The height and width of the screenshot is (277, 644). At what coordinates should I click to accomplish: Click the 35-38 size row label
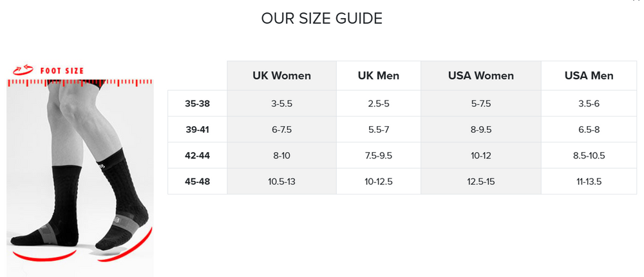(x=197, y=103)
